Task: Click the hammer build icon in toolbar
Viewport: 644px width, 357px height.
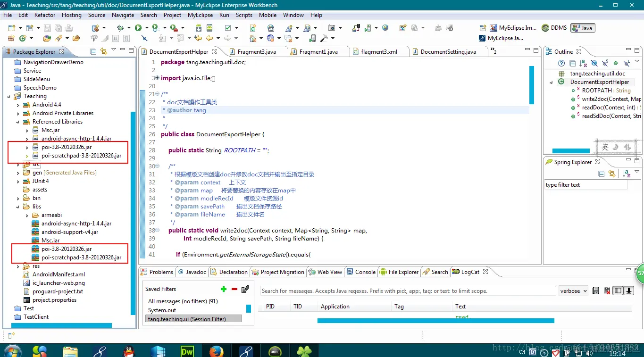Action: pyautogui.click(x=325, y=38)
